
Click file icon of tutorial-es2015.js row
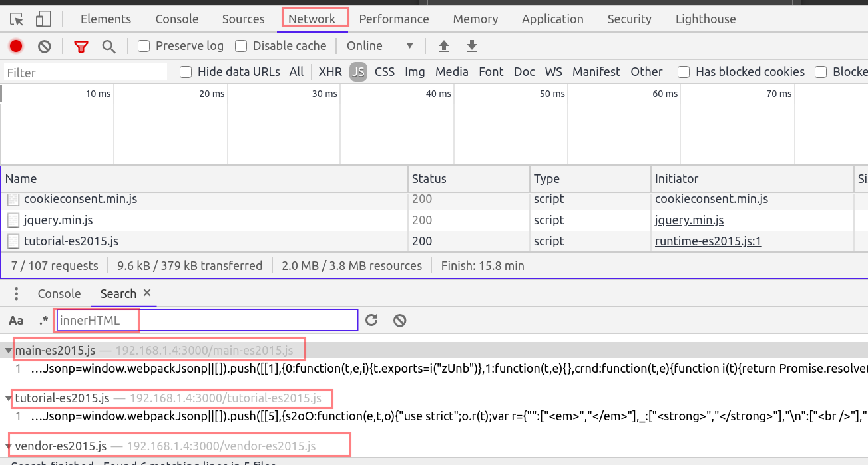(13, 241)
